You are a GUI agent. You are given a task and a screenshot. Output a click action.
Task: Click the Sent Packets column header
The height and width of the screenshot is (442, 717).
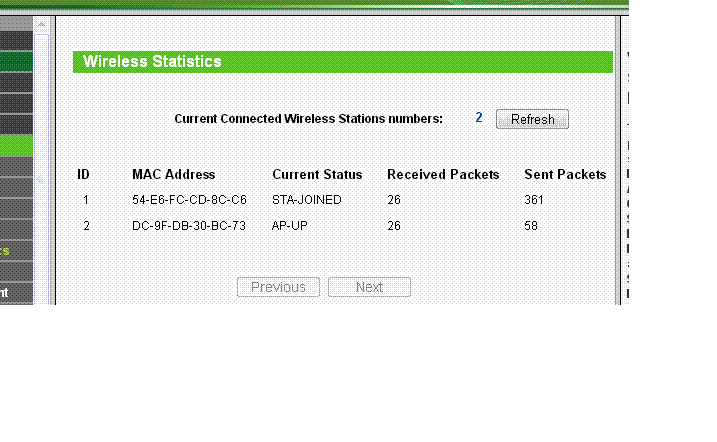click(x=565, y=174)
